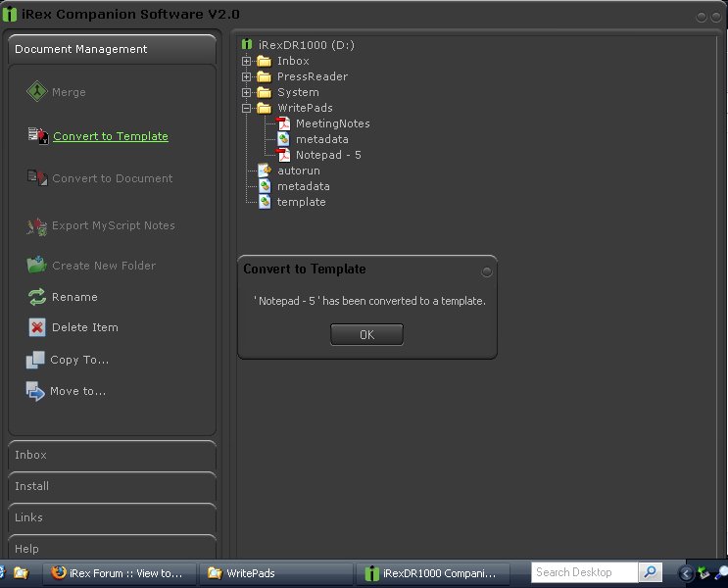Click OK in Convert to Template dialog
The width and height of the screenshot is (728, 588).
click(366, 334)
